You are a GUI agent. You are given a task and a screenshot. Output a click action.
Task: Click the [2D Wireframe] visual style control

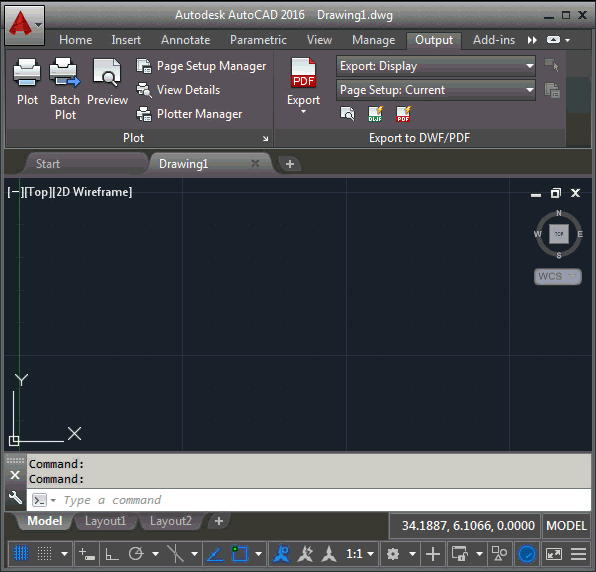tap(92, 192)
